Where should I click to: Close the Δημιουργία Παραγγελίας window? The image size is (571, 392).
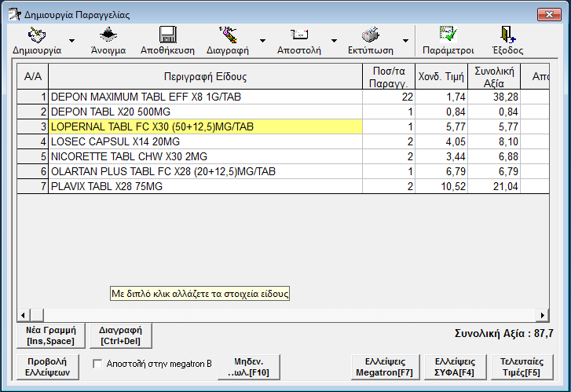(549, 15)
